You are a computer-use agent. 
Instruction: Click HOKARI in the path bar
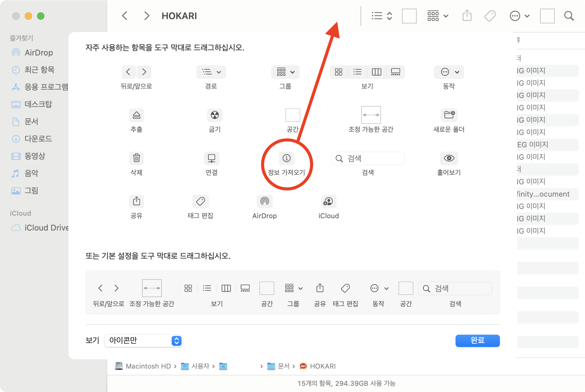pyautogui.click(x=318, y=366)
